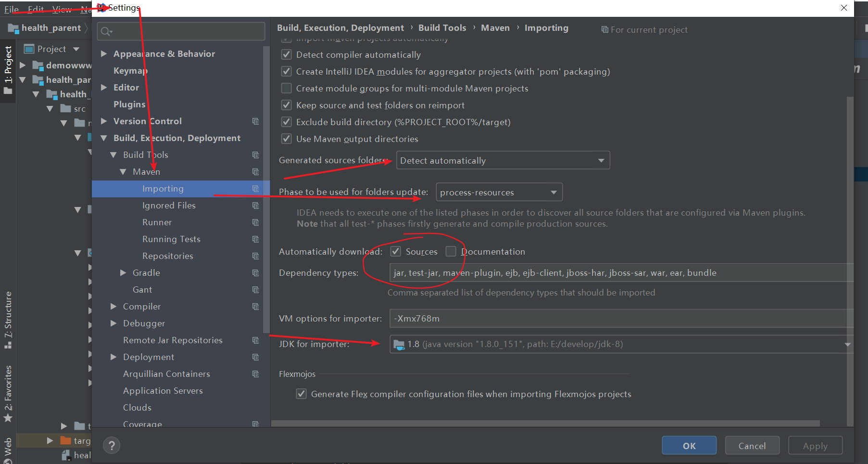Click the JDK folder icon in importer field
Image resolution: width=868 pixels, height=464 pixels.
(399, 344)
